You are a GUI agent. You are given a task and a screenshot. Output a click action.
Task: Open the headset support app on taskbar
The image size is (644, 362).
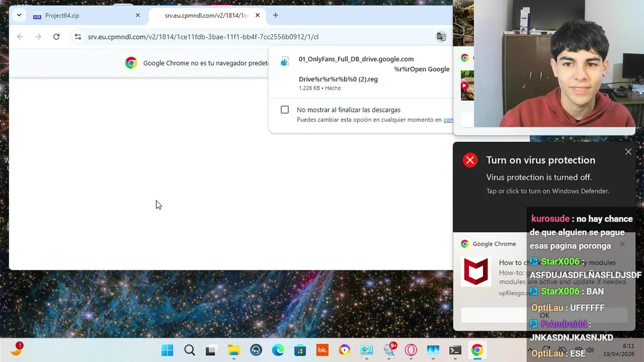(x=256, y=350)
